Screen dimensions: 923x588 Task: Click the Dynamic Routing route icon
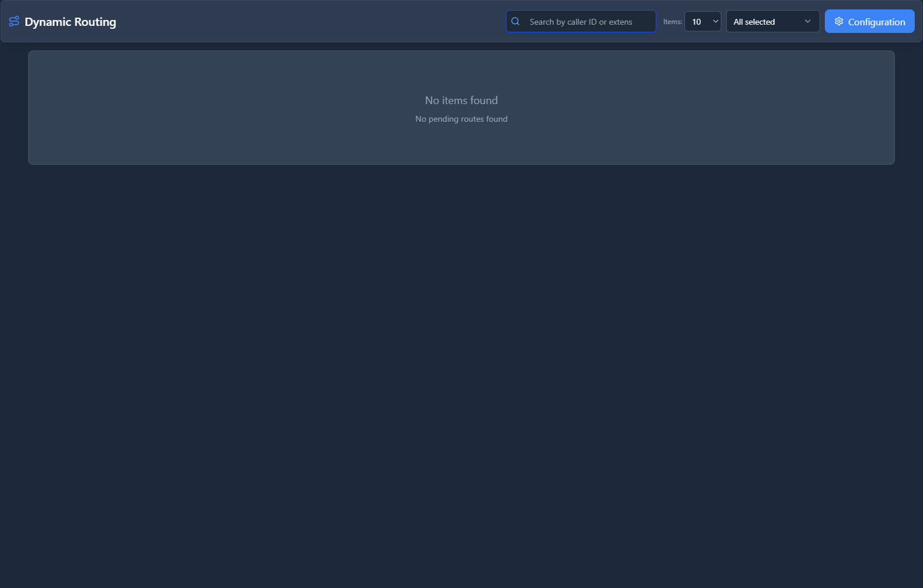tap(14, 22)
